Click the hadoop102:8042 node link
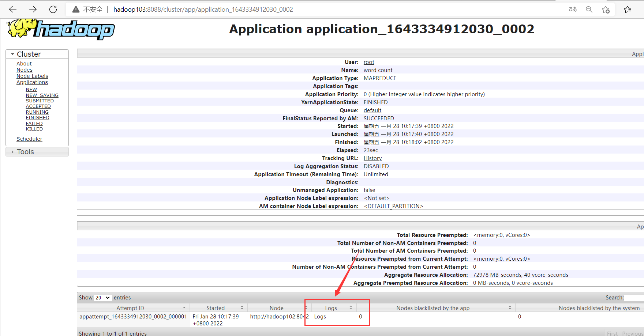The image size is (644, 336). tap(279, 317)
